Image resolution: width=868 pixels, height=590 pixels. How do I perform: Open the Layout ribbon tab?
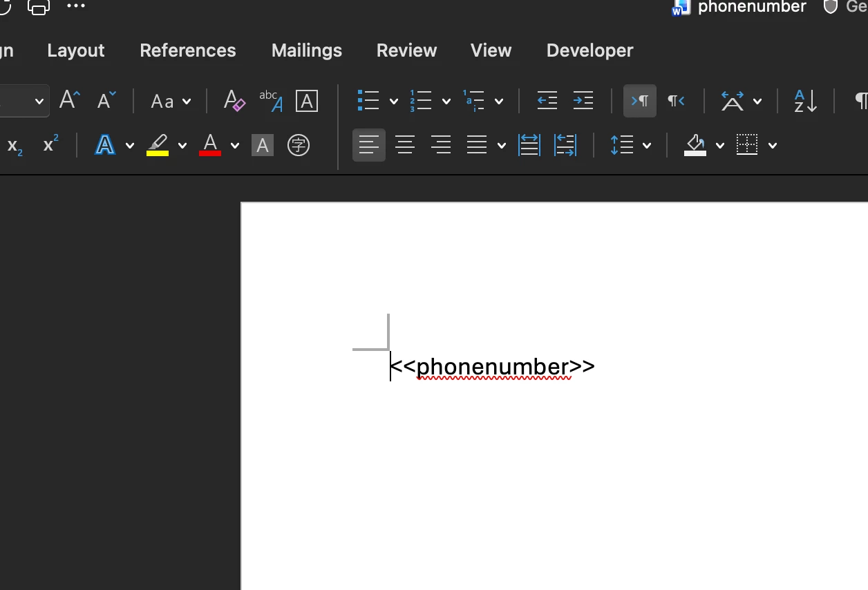pos(75,50)
